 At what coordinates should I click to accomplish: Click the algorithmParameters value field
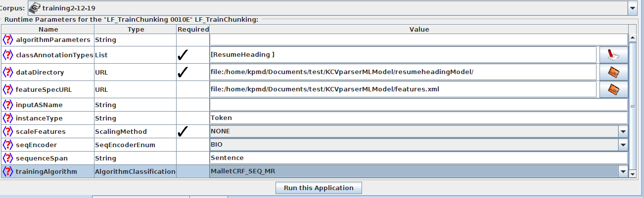[x=418, y=40]
